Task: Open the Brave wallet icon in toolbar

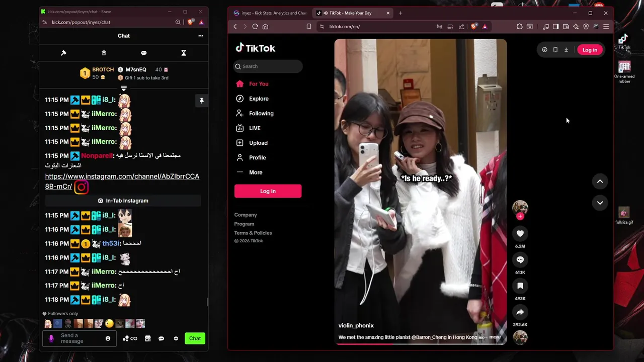Action: [566, 27]
